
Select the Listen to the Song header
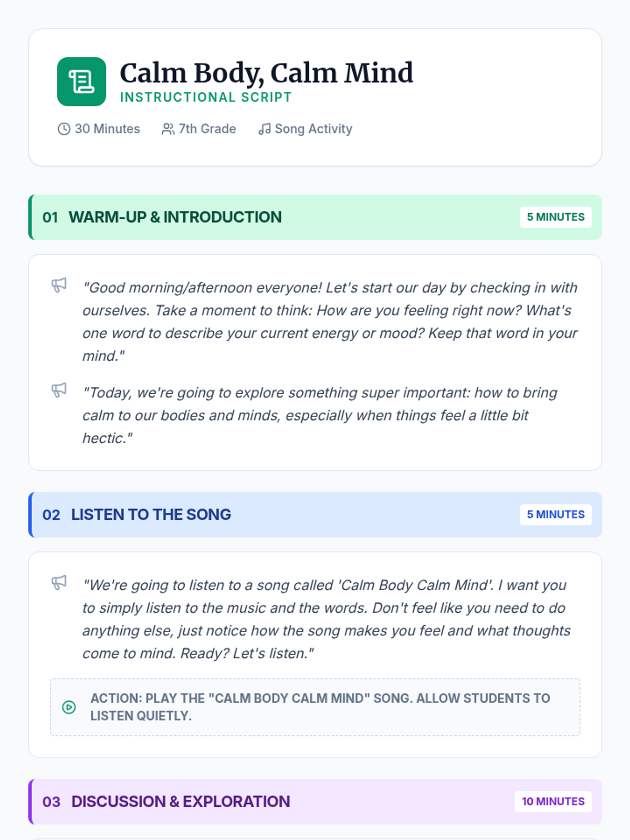click(151, 514)
